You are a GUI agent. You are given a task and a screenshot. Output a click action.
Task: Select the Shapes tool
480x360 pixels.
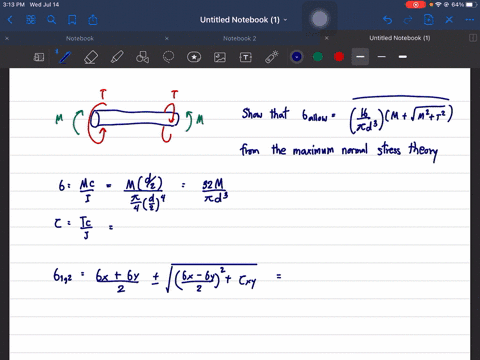pos(142,57)
